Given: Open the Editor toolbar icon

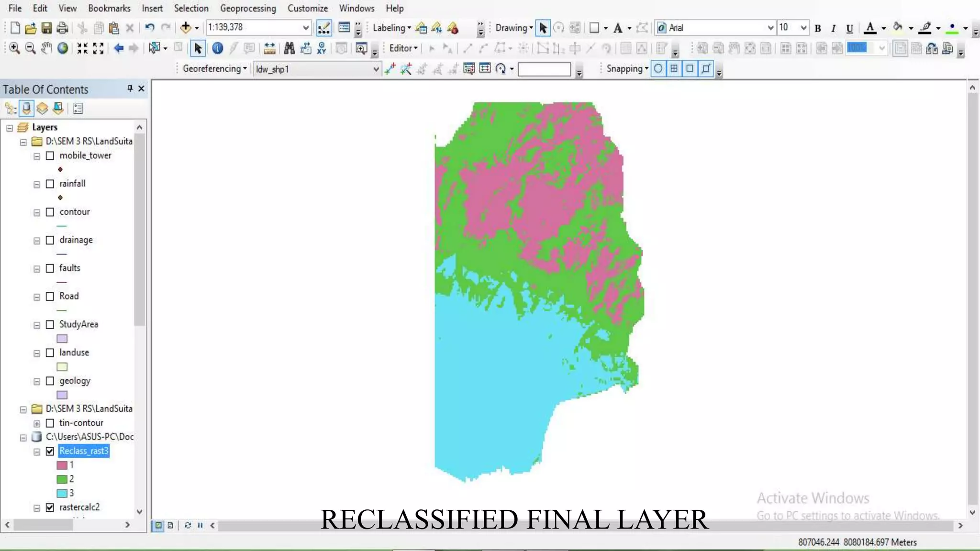Looking at the screenshot, I should tap(323, 28).
